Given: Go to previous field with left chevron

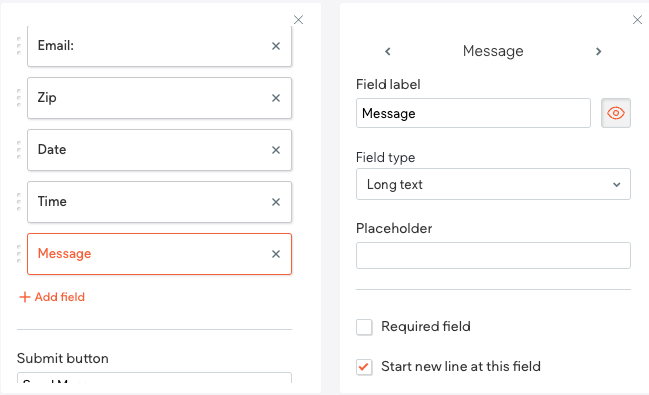Looking at the screenshot, I should point(388,51).
